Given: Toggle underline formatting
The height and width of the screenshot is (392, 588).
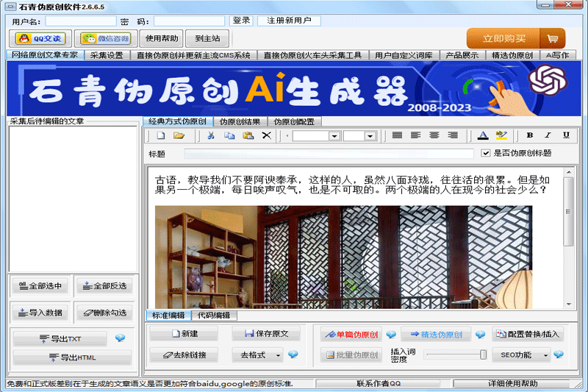Looking at the screenshot, I should coord(566,135).
